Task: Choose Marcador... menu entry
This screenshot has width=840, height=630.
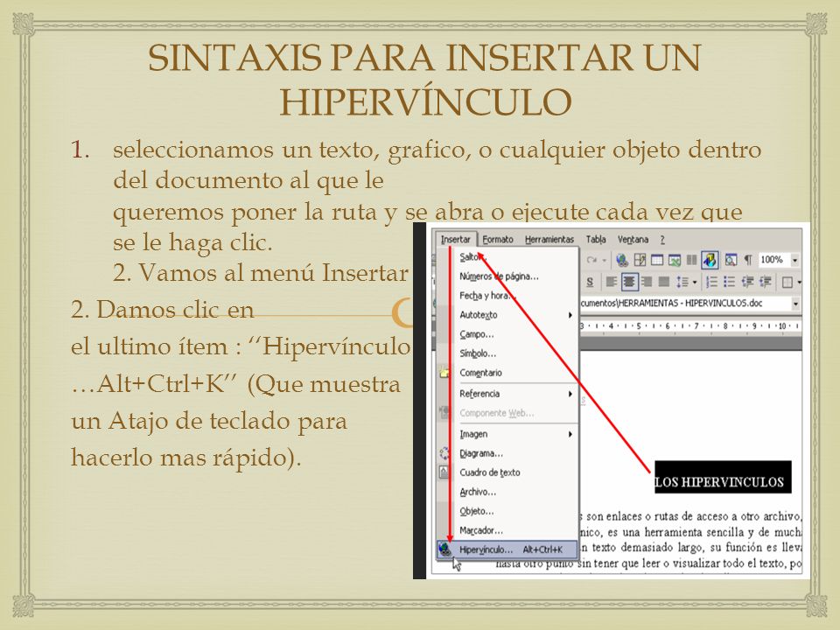Action: click(507, 530)
